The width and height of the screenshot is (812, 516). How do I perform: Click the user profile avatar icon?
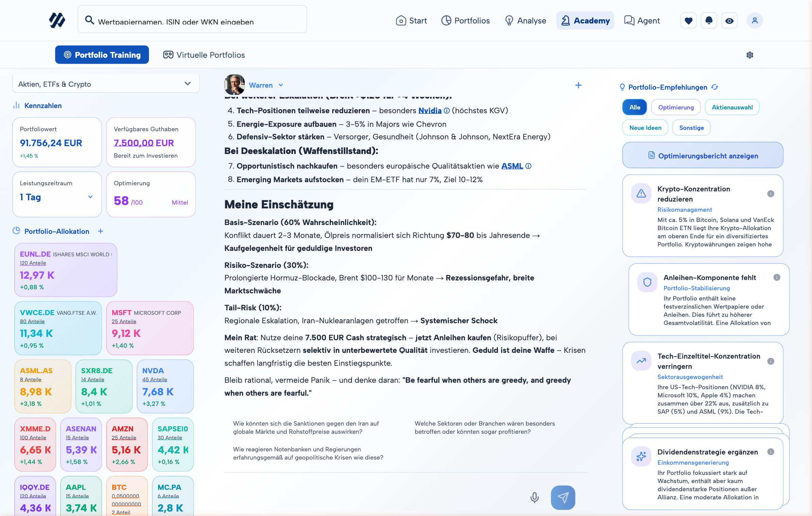[755, 21]
